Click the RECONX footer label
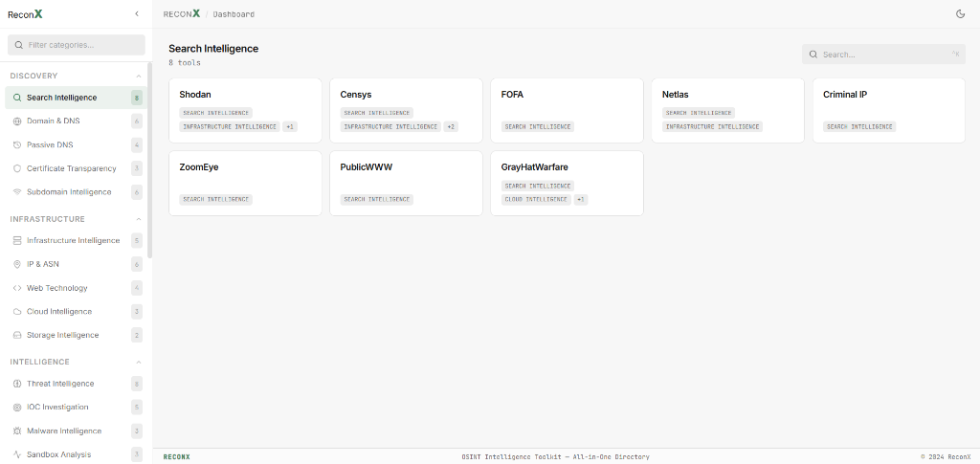 177,457
